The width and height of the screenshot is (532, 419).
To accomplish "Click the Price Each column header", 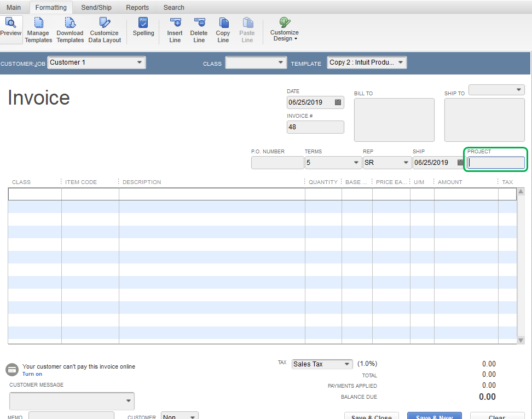I will (391, 182).
